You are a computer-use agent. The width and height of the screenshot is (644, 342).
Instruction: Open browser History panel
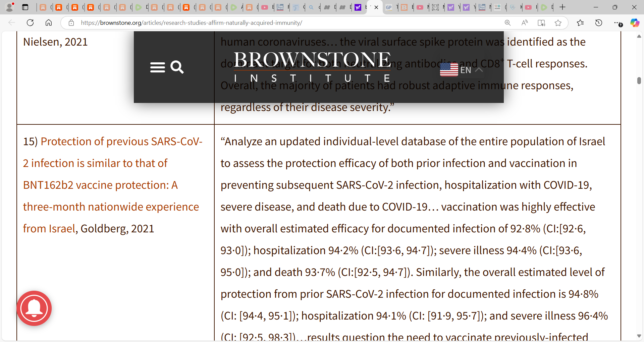coord(599,23)
